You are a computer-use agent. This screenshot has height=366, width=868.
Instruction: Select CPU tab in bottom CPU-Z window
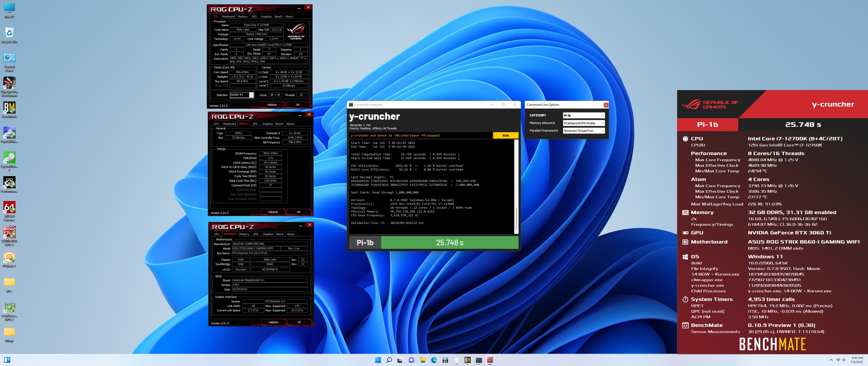217,234
